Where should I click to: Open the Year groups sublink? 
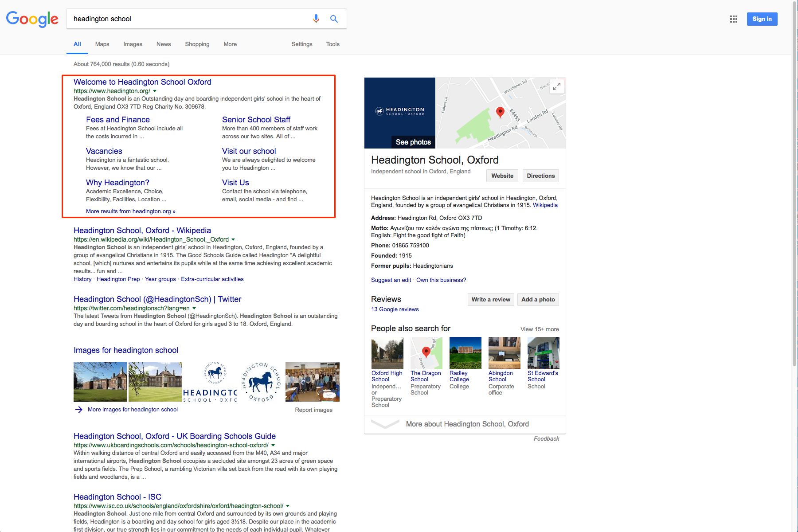click(160, 279)
